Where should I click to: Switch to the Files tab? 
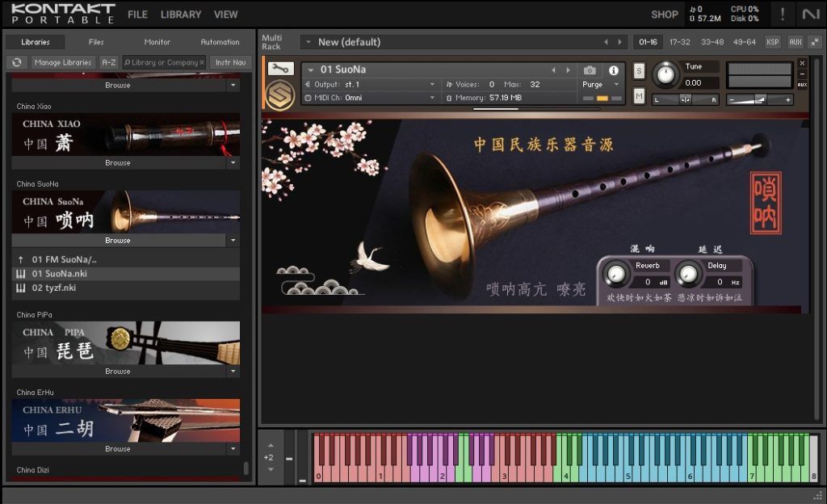click(x=96, y=42)
